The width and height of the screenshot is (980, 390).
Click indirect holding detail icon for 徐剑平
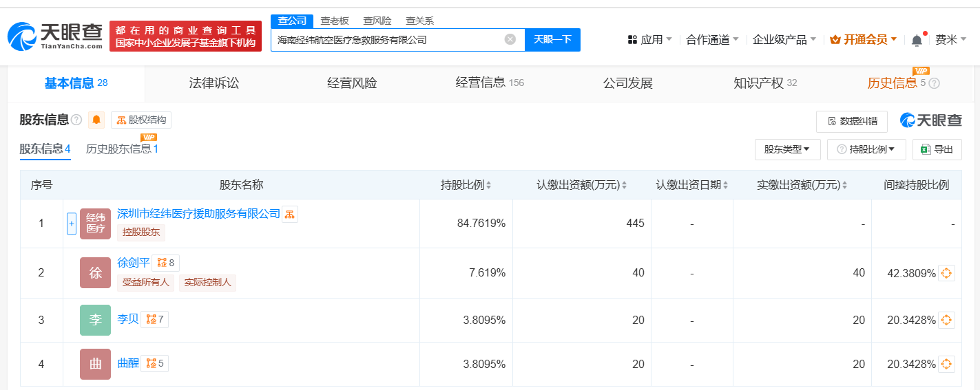(946, 273)
